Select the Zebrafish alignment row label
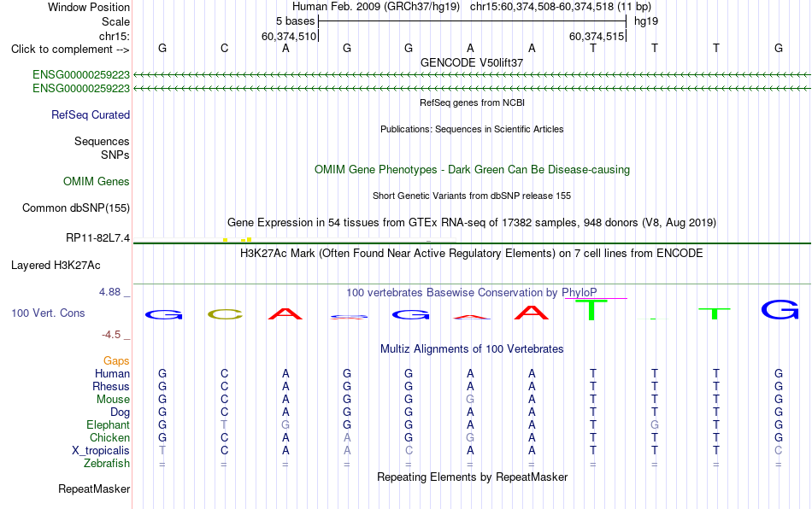 click(107, 463)
